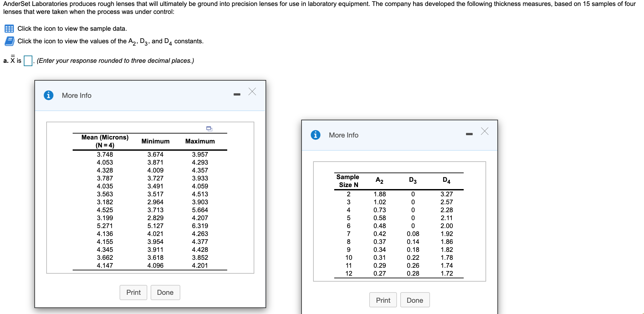
Task: Select the D3 column header
Action: (413, 180)
